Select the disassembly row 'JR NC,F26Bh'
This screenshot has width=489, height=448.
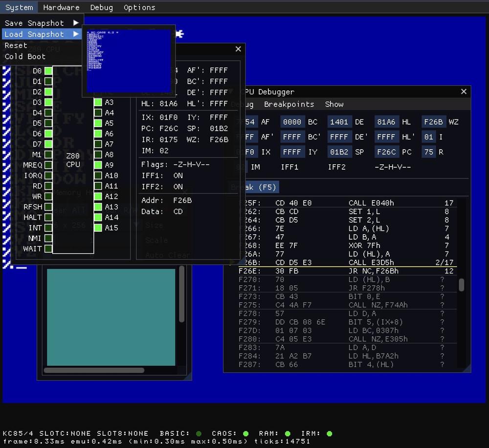click(346, 271)
